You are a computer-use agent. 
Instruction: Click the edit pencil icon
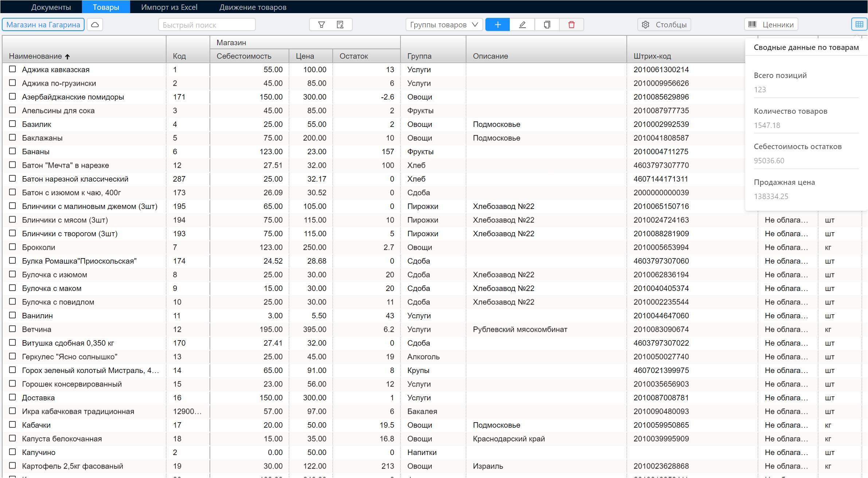522,24
